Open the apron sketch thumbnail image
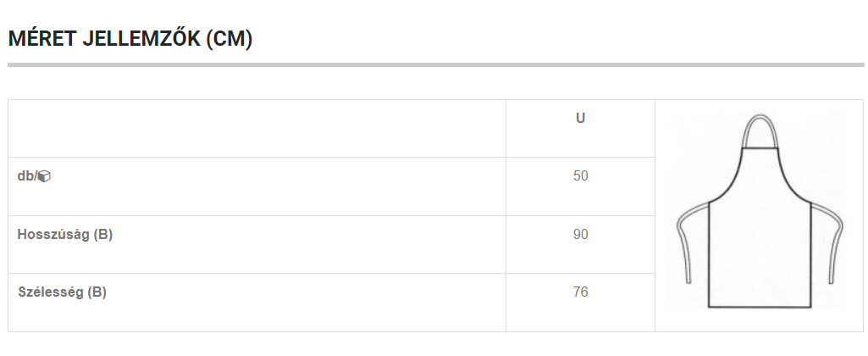Viewport: 868px width, 356px height. pyautogui.click(x=760, y=211)
